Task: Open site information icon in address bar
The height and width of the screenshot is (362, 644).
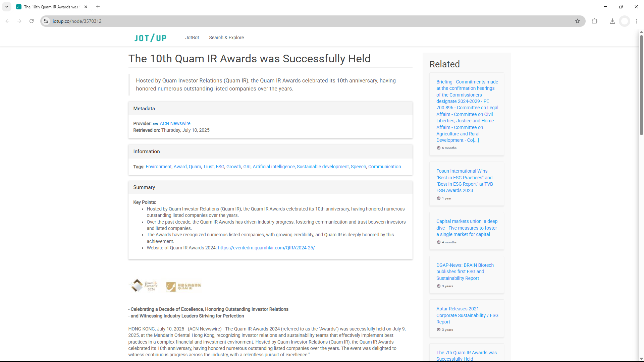Action: click(46, 21)
